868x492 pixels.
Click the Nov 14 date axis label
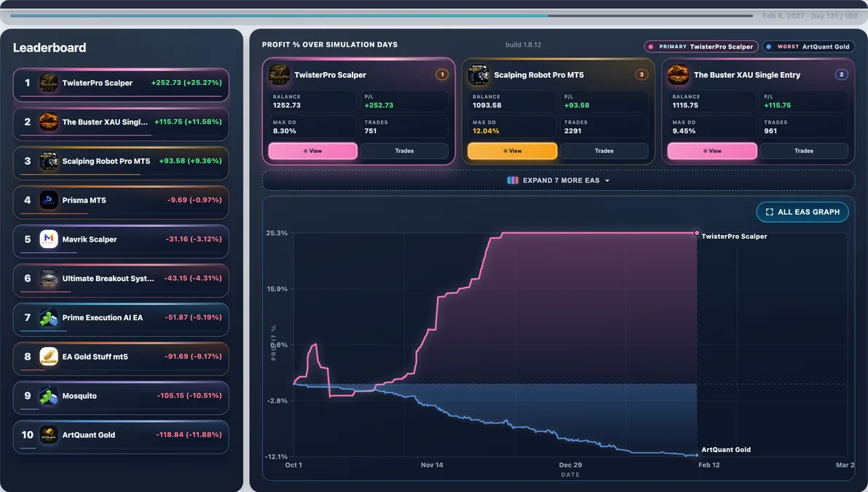point(432,465)
